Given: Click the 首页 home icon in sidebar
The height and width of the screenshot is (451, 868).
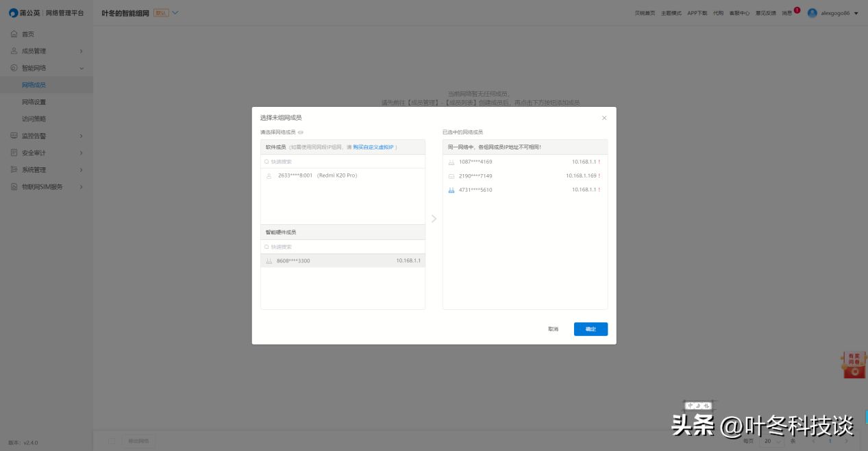Looking at the screenshot, I should pyautogui.click(x=14, y=34).
